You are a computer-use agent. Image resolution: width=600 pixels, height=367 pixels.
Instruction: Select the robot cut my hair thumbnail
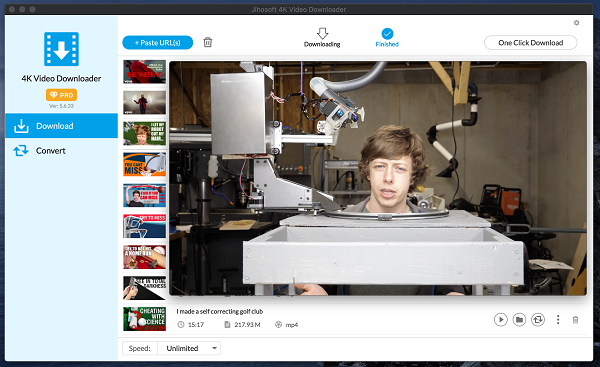pyautogui.click(x=144, y=133)
